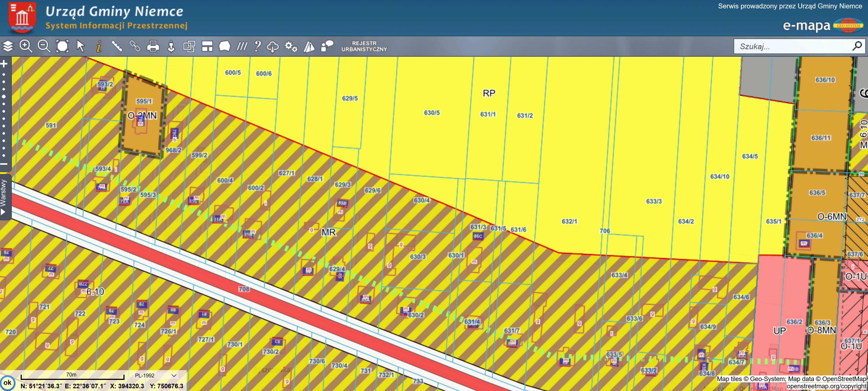Click parcel label 632/1

click(x=569, y=222)
